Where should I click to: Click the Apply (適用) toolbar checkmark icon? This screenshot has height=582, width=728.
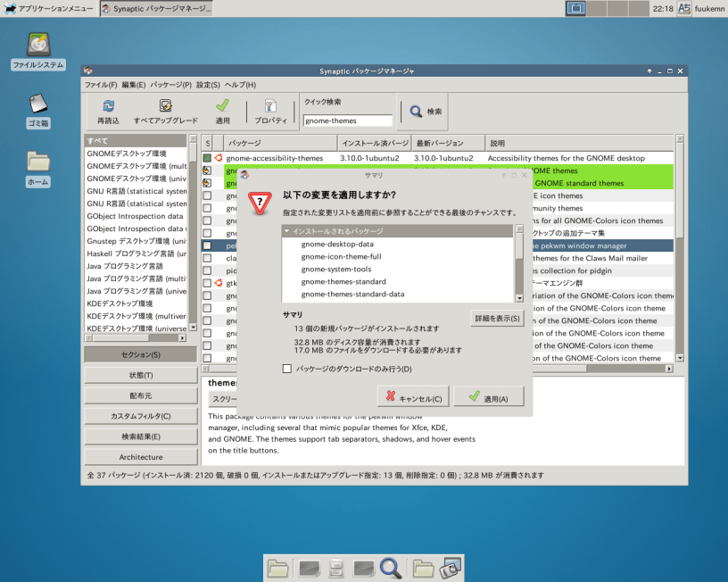222,106
